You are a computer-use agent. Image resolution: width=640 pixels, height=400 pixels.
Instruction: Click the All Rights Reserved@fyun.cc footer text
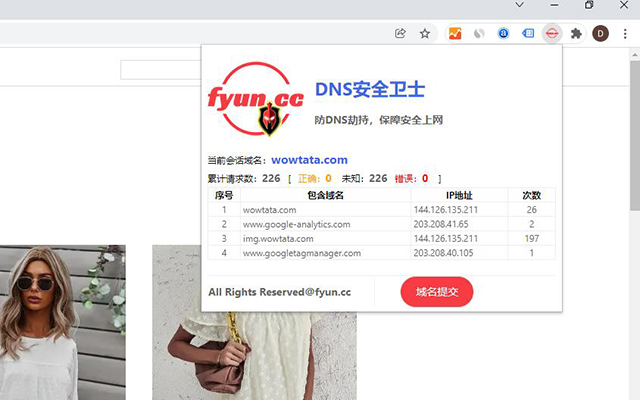tap(280, 292)
